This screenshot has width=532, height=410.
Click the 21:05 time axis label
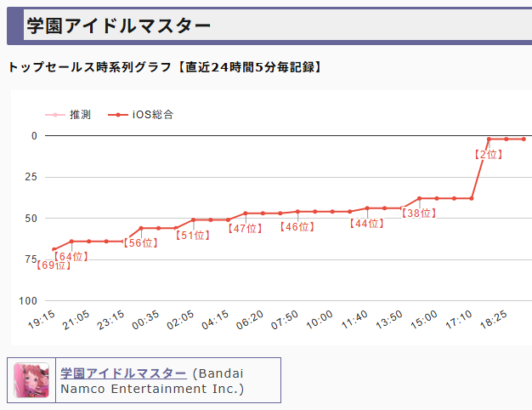(76, 320)
